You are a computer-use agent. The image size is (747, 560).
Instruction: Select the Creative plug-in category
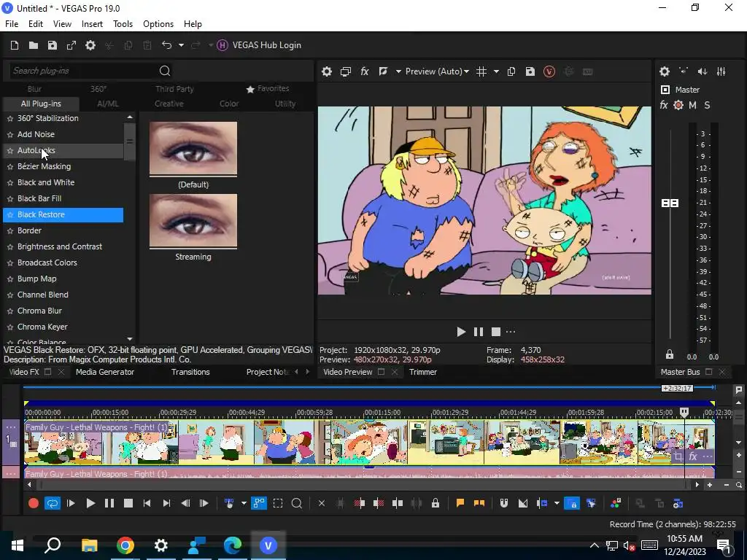pos(169,104)
